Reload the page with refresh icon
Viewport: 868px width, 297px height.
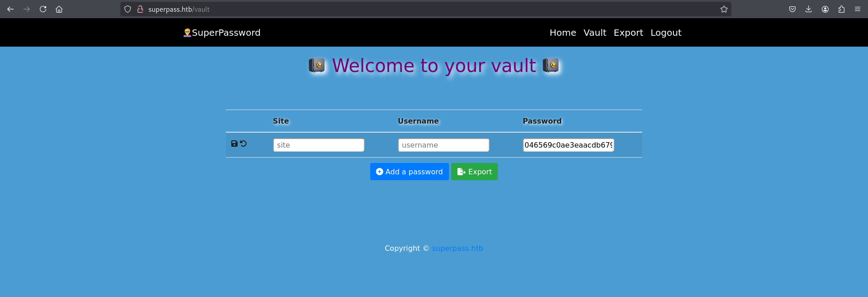[x=43, y=9]
